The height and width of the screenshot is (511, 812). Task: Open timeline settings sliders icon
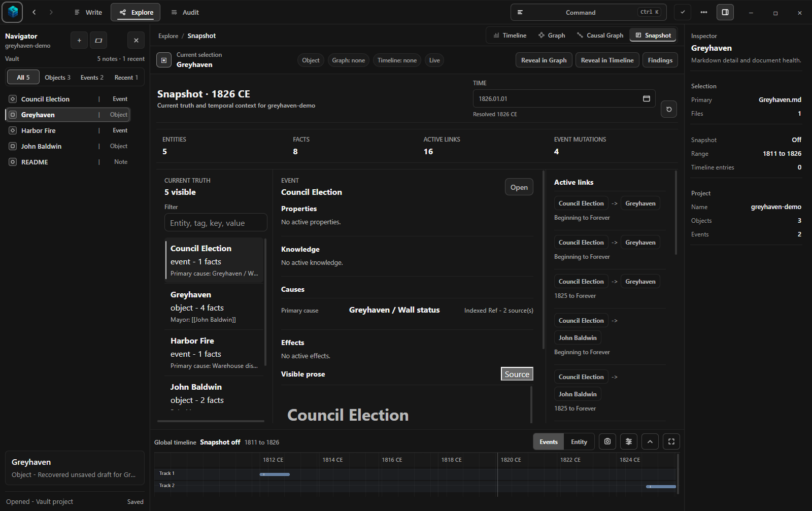coord(629,441)
